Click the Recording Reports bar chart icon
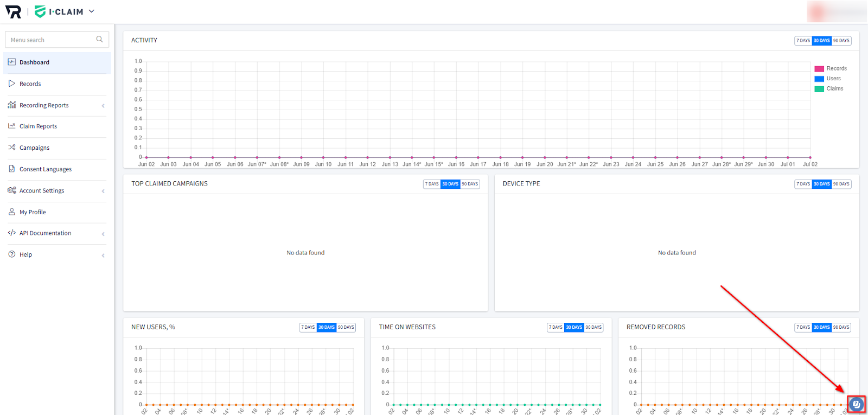This screenshot has height=415, width=868. click(x=12, y=105)
